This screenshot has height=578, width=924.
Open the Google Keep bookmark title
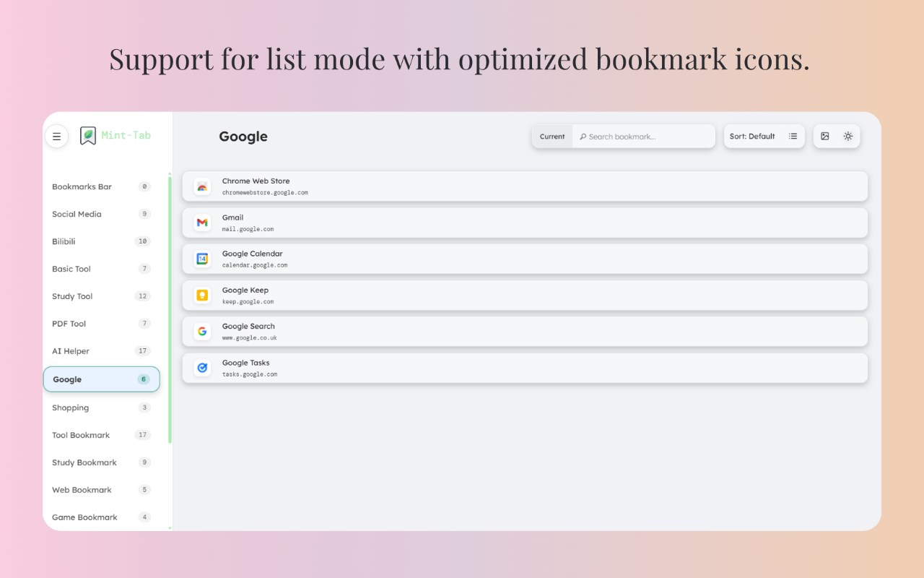tap(245, 290)
